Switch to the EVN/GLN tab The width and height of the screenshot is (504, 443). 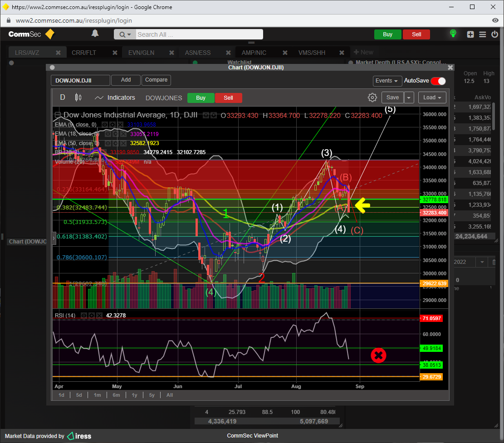click(x=141, y=53)
